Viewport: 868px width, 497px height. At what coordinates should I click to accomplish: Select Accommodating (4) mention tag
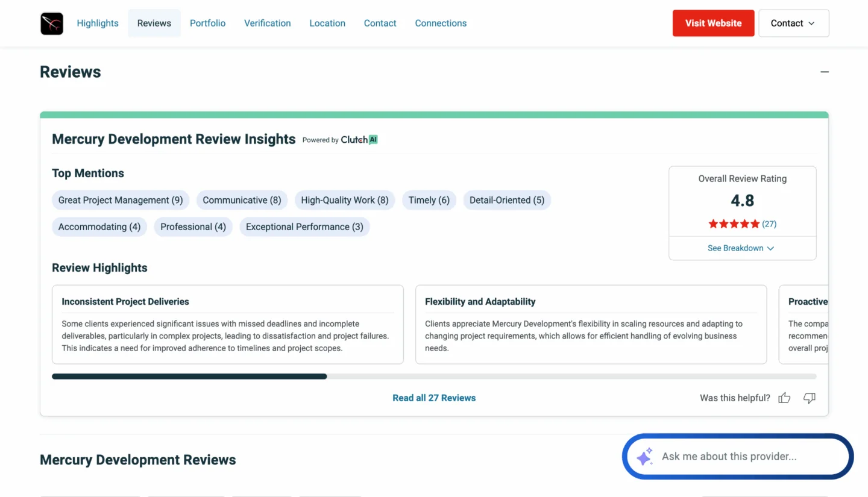click(99, 227)
